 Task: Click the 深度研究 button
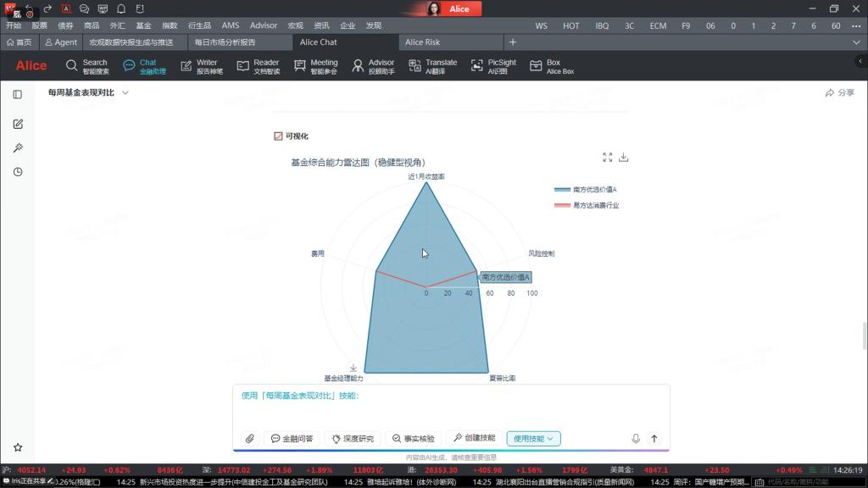[352, 439]
